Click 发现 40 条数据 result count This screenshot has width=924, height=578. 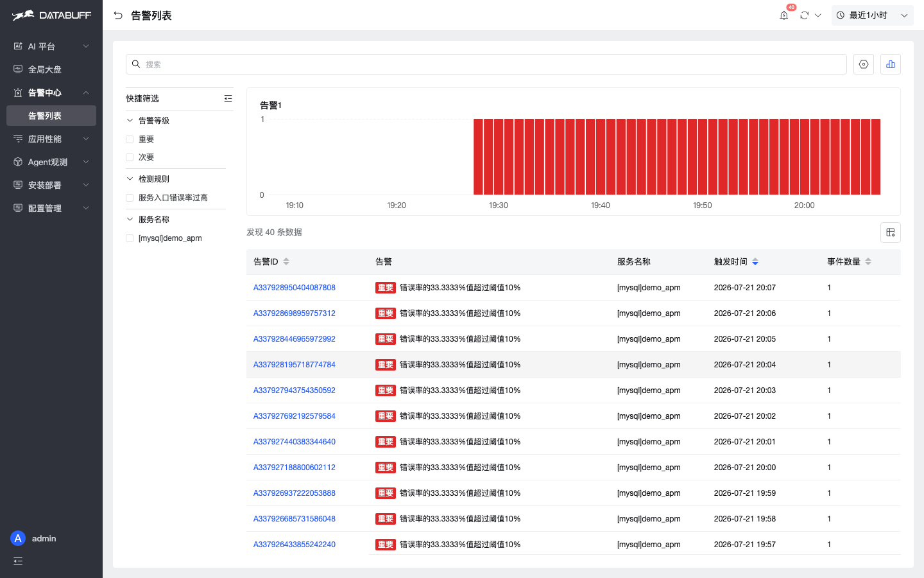coord(274,232)
